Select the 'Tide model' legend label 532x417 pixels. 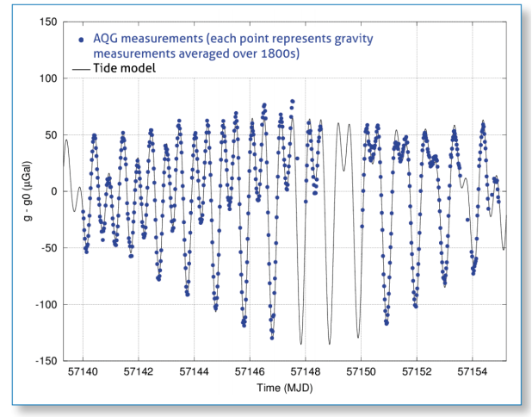tap(123, 67)
